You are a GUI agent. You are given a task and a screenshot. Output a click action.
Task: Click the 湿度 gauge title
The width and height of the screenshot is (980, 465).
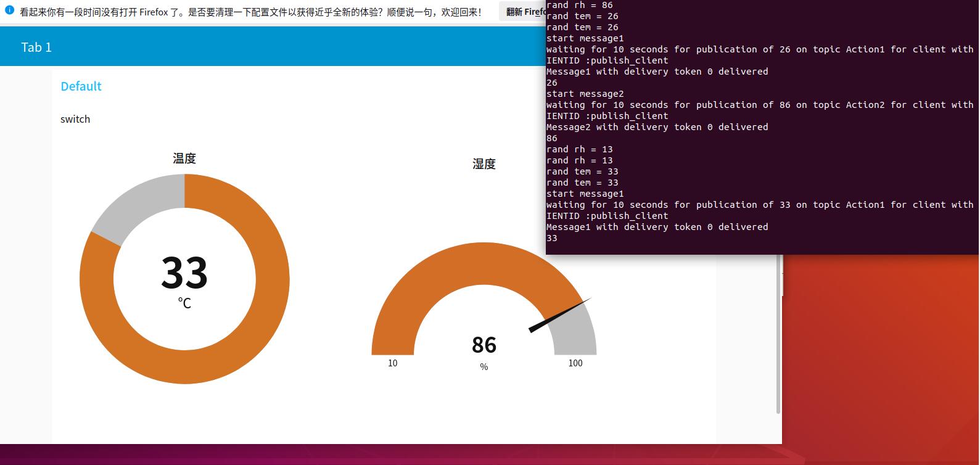coord(484,164)
